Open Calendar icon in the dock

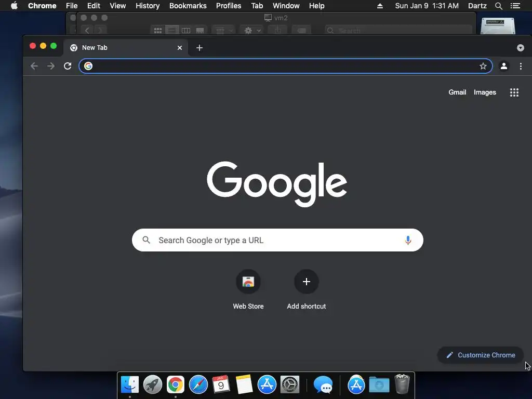tap(221, 385)
